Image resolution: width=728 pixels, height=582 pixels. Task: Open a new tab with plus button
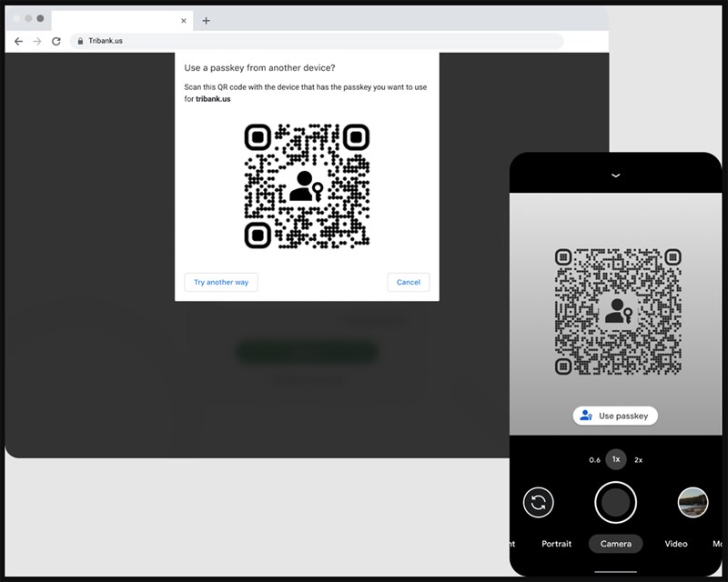pos(207,20)
